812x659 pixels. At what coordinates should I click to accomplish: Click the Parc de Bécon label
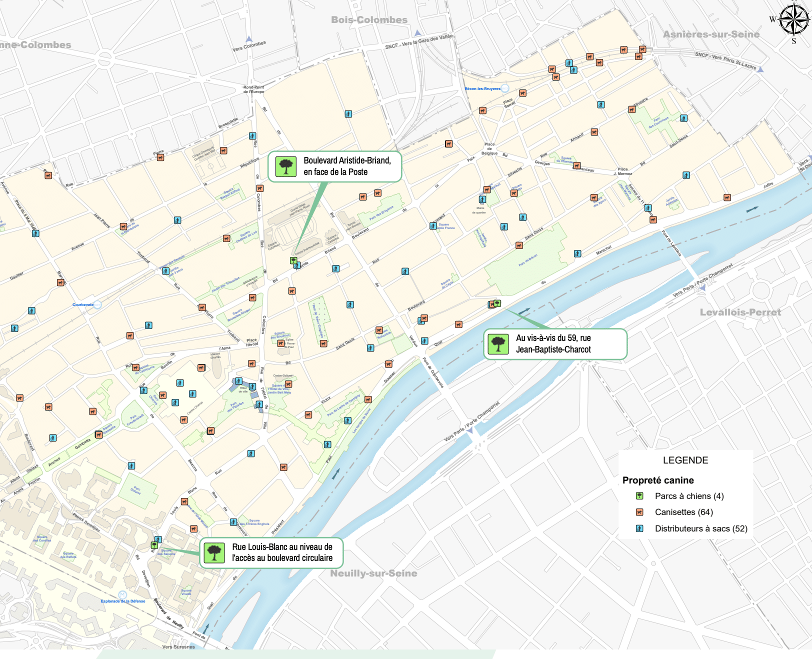click(528, 260)
